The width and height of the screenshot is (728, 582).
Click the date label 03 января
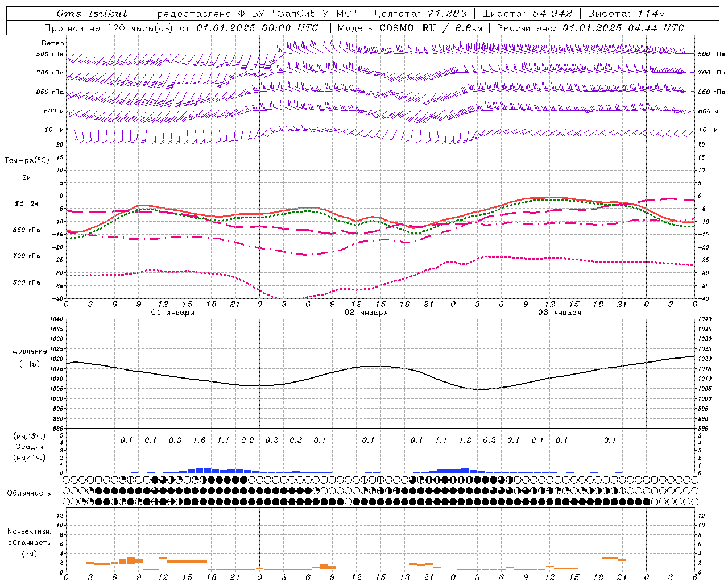(560, 313)
